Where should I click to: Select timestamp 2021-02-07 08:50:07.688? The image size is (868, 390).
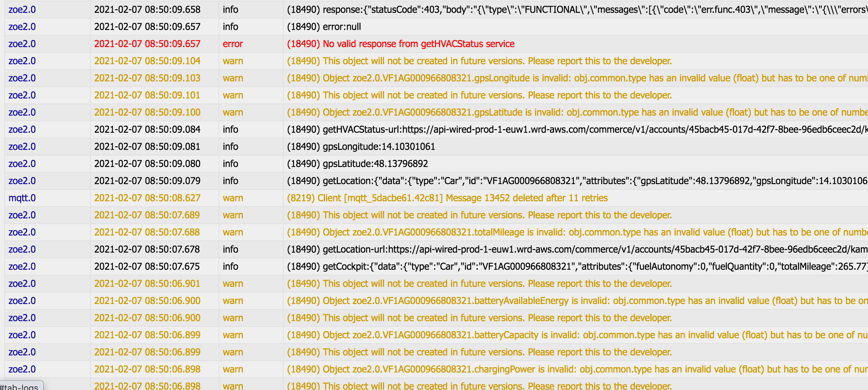click(x=147, y=232)
